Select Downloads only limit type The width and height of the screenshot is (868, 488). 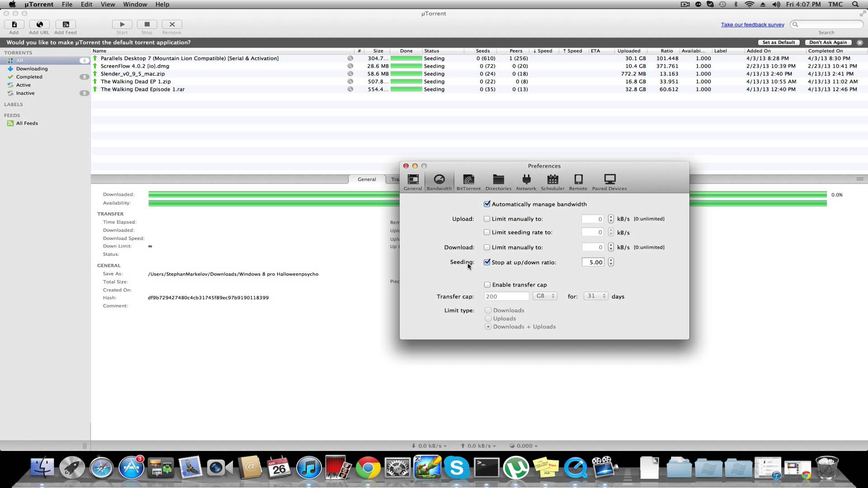tap(488, 310)
